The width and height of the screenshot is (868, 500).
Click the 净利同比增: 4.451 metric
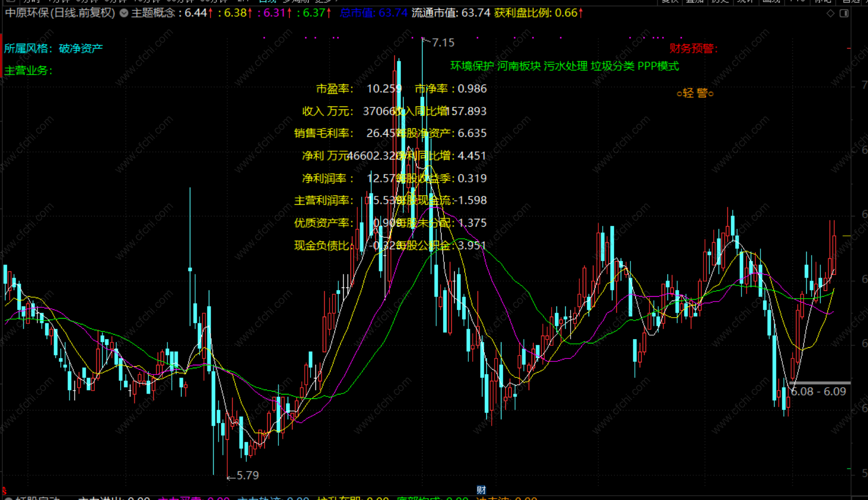click(442, 156)
